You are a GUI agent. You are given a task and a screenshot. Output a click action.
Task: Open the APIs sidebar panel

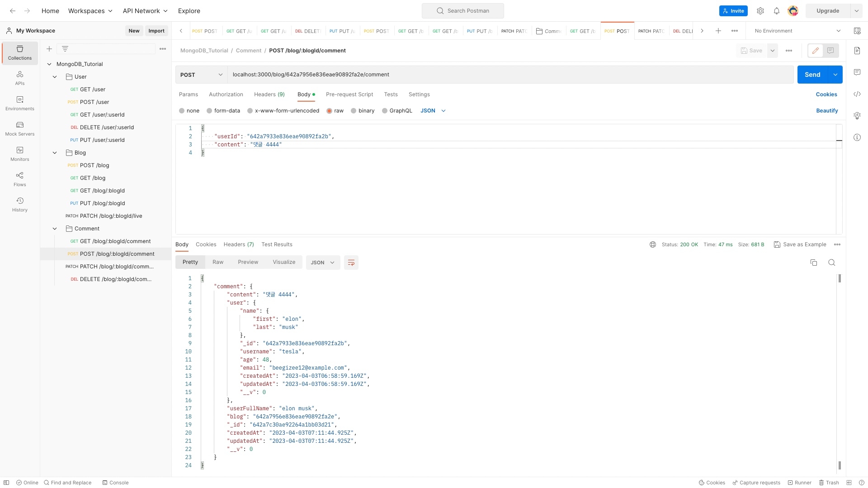(20, 78)
